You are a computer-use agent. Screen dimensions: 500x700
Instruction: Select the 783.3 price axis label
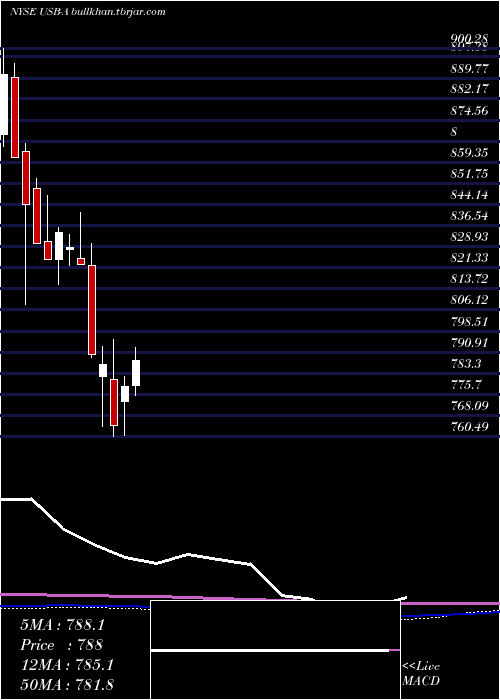click(466, 364)
